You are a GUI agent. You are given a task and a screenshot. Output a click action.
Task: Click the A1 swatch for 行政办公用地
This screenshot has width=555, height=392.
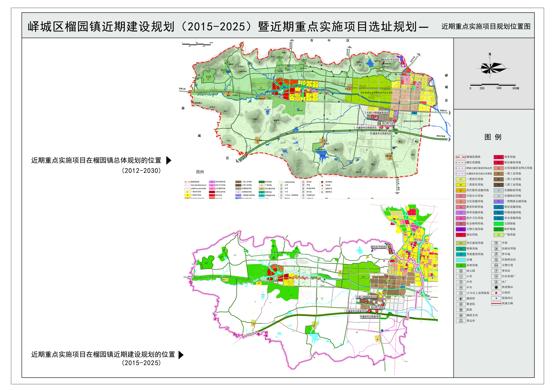pos(461,196)
